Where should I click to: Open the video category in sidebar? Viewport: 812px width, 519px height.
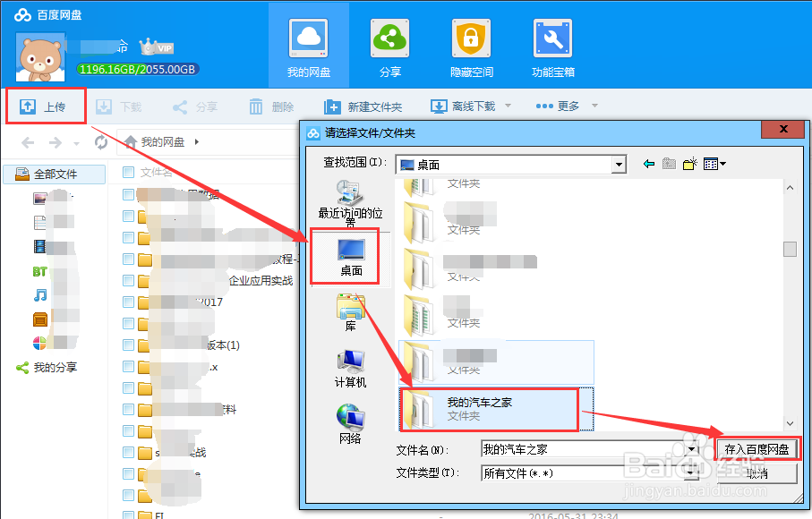click(x=40, y=247)
